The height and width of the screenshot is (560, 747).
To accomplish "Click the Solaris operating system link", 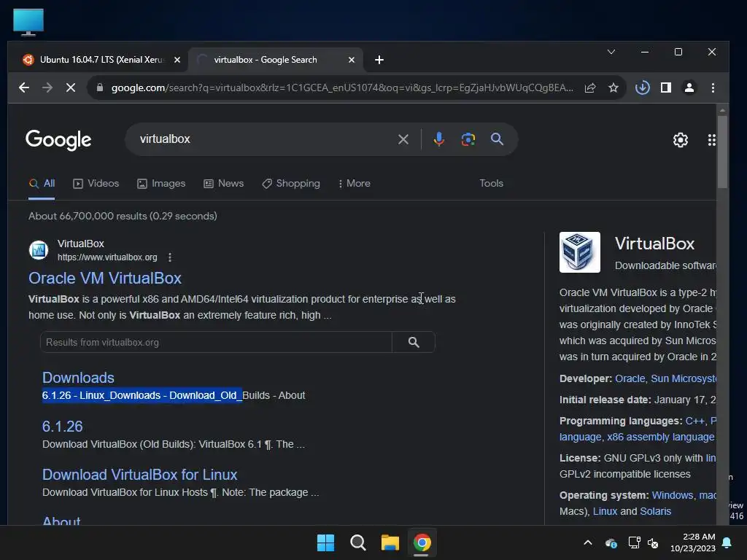I will 655,511.
